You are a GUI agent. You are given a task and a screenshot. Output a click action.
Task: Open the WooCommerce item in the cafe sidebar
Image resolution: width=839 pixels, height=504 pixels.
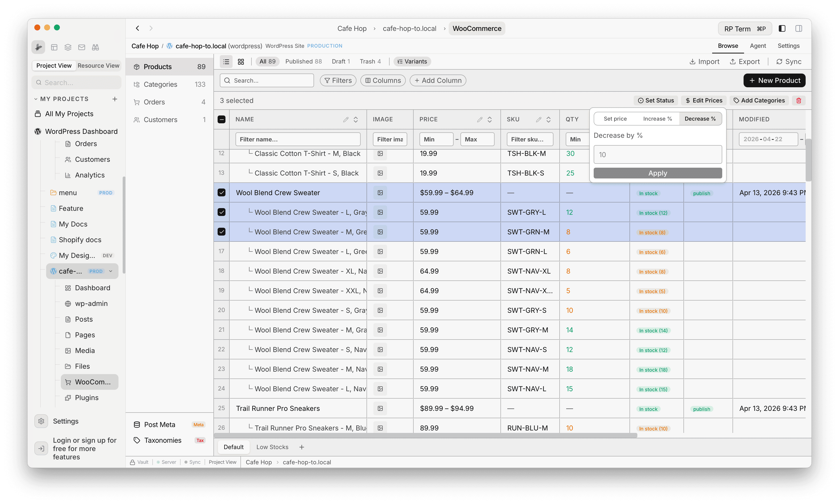coord(89,382)
